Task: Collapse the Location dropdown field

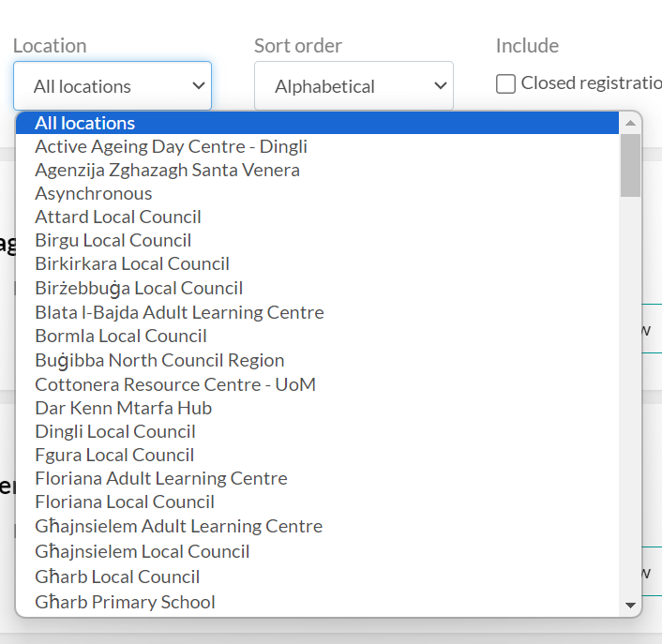Action: (x=113, y=86)
